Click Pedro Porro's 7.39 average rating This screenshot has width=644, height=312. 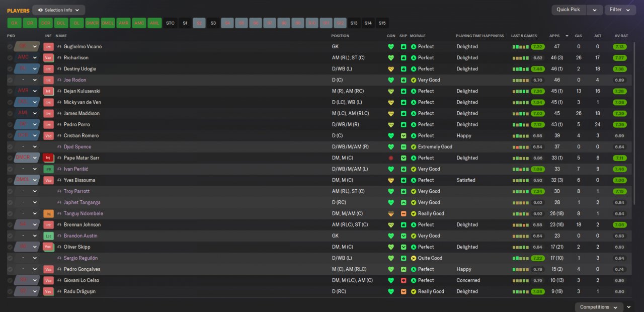point(620,124)
